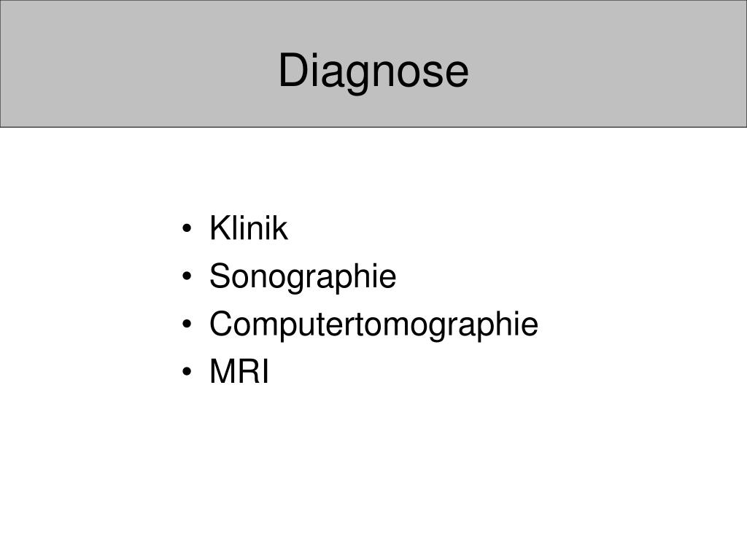747x560 pixels.
Task: Select the "Sonographie" bullet text
Action: pos(303,276)
